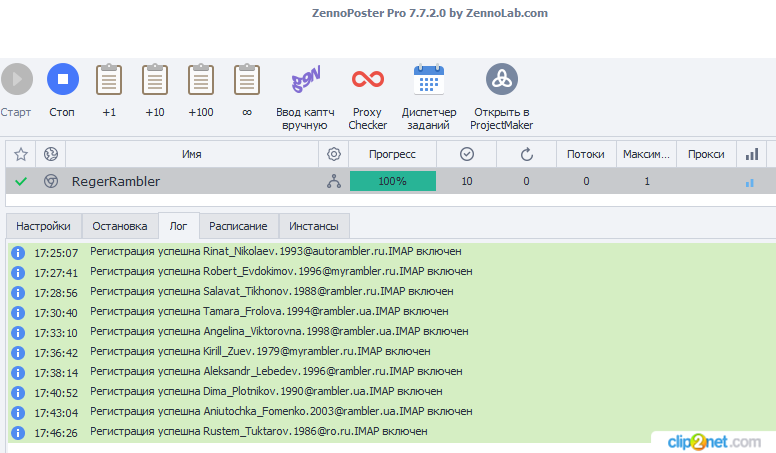Sort by completed checkmark column
Image resolution: width=776 pixels, height=453 pixels.
tap(467, 154)
